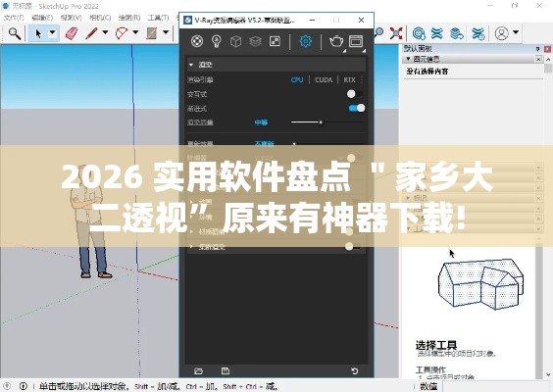Collapse the 图元信息 panel
553x392 pixels.
[408, 59]
